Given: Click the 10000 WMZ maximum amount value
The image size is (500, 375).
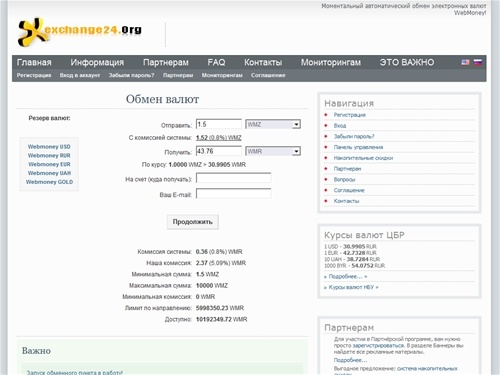Looking at the screenshot, I should [x=212, y=286].
